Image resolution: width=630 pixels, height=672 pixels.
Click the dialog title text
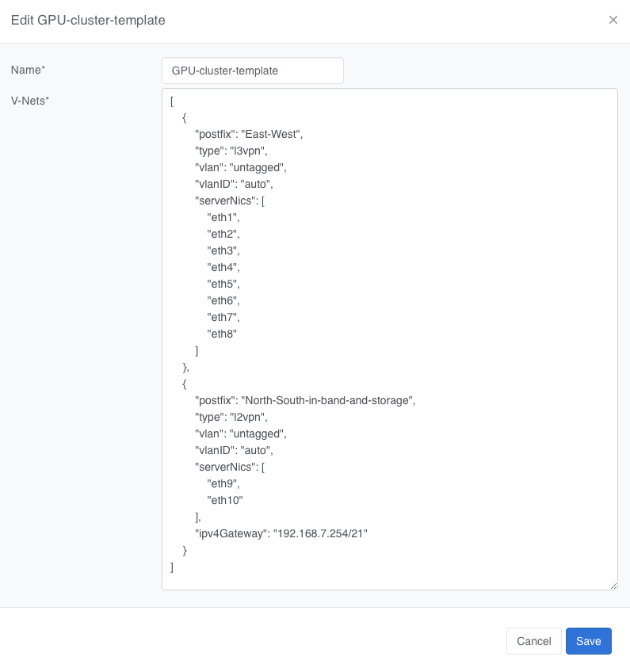tap(88, 20)
